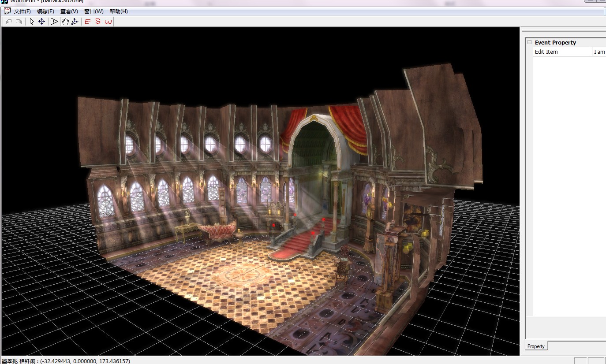The height and width of the screenshot is (364, 606).
Task: Click the document icon in the menu bar
Action: [7, 11]
